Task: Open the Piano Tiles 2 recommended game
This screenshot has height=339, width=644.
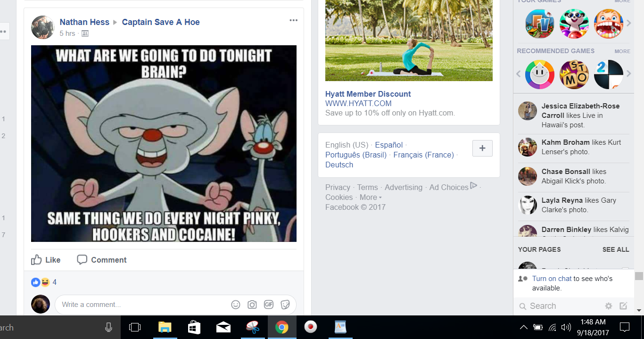Action: click(x=609, y=74)
